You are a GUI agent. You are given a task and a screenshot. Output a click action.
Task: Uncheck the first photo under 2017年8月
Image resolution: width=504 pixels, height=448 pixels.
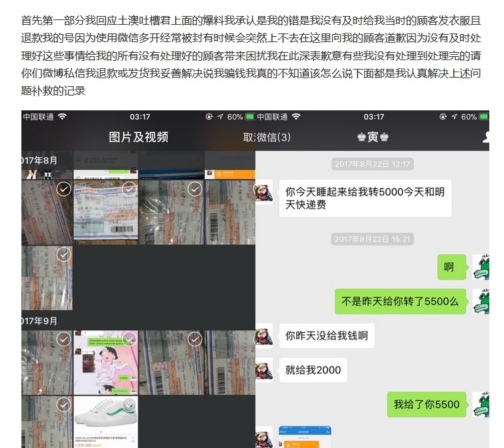point(64,190)
